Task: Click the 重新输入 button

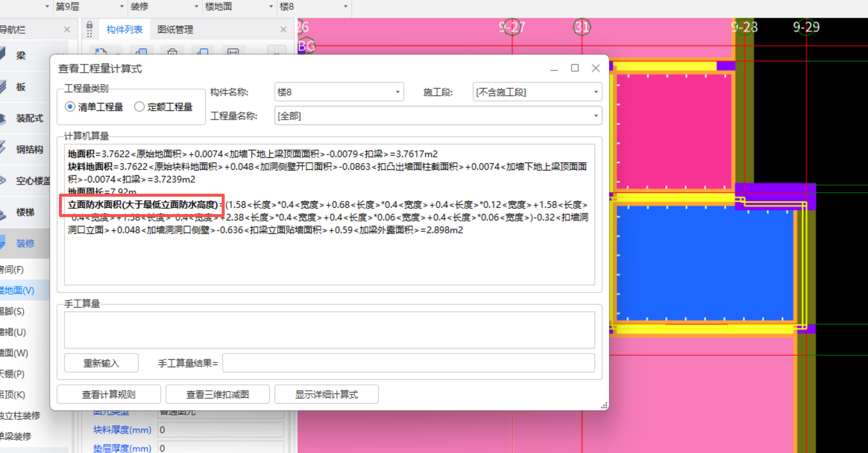Action: 101,363
